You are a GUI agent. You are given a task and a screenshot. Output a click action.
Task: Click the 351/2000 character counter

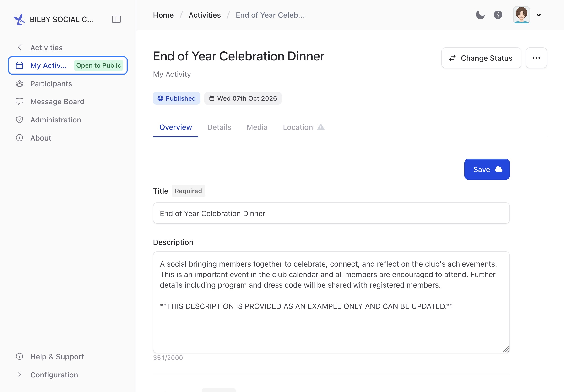pyautogui.click(x=168, y=358)
